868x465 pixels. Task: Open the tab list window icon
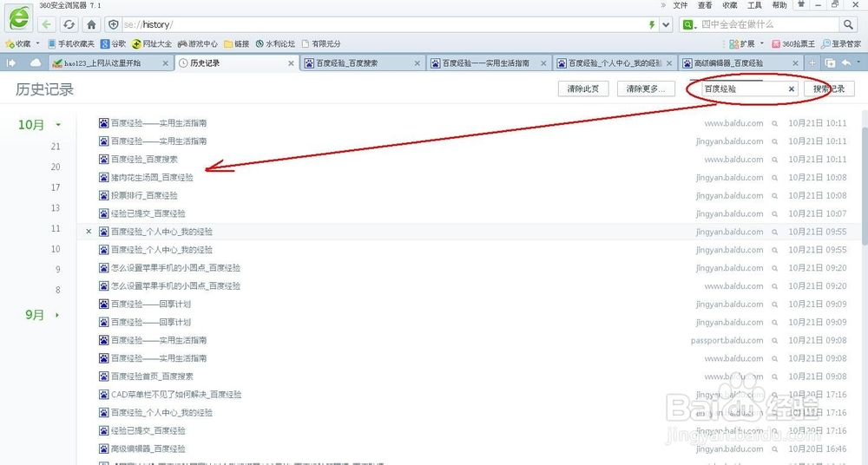point(830,63)
